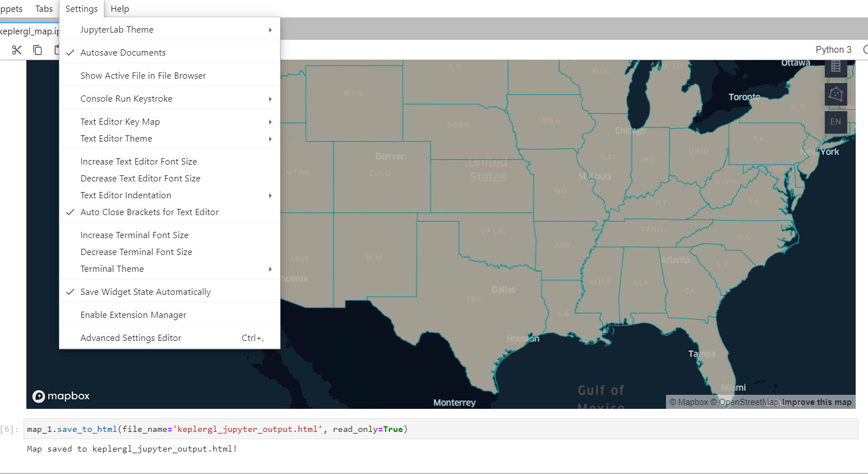Click the Improve this map link

coord(816,402)
